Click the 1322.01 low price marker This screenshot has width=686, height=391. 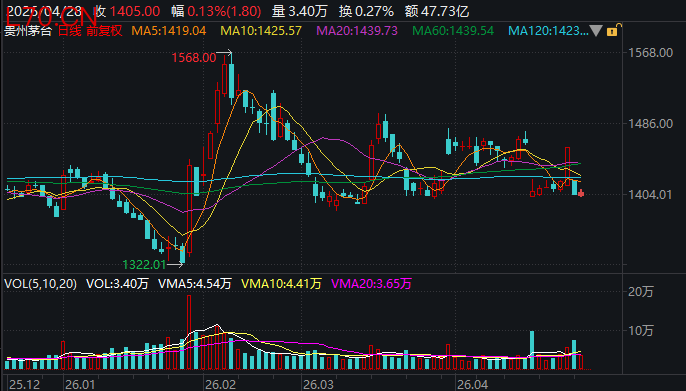tap(144, 265)
